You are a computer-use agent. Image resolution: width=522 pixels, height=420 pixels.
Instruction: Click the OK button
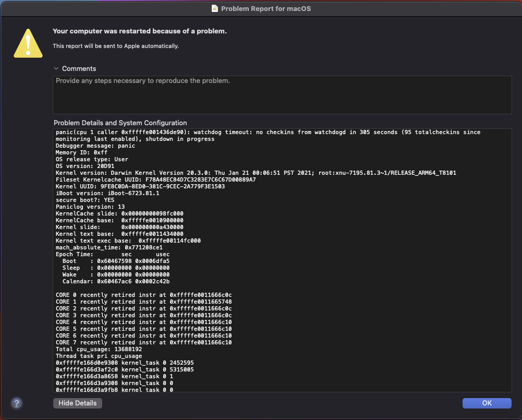coord(487,403)
